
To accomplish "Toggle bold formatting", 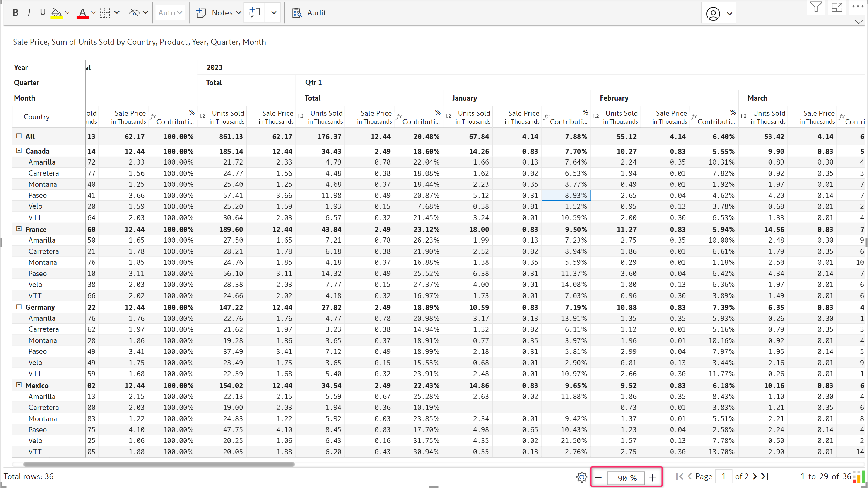I will pos(15,13).
